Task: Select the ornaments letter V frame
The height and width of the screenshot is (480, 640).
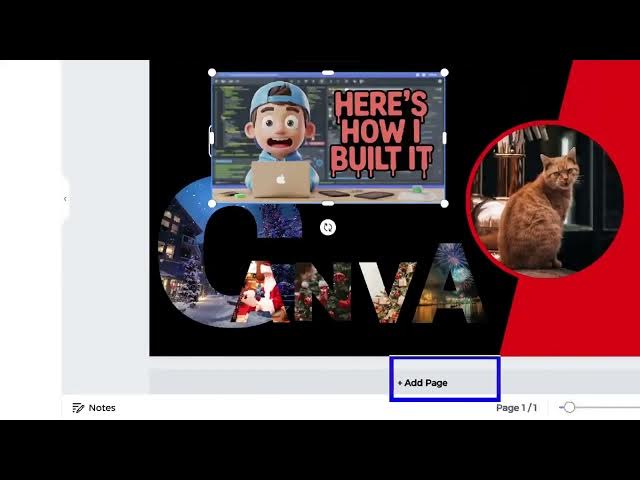Action: tap(390, 292)
